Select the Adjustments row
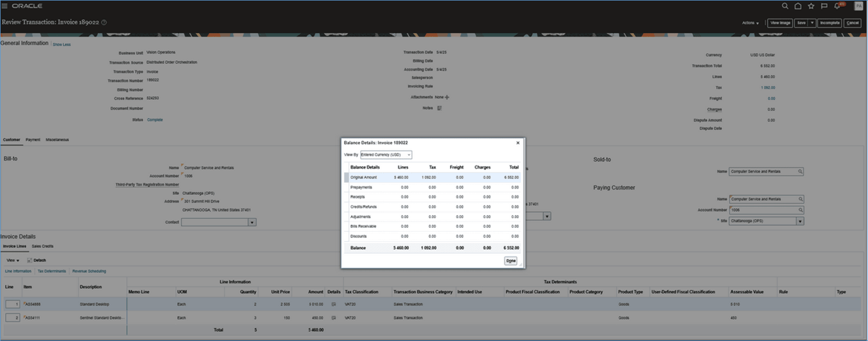This screenshot has height=341, width=868. 432,217
